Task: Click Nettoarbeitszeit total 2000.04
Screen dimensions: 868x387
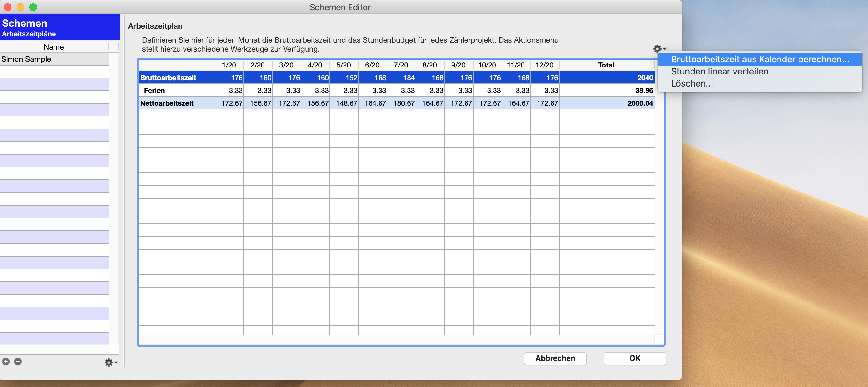Action: tap(606, 103)
